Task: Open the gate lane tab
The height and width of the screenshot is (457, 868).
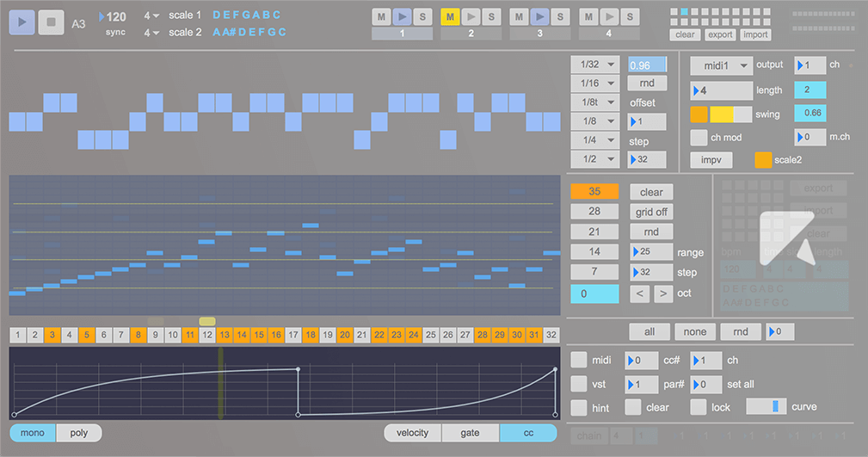Action: pos(470,433)
